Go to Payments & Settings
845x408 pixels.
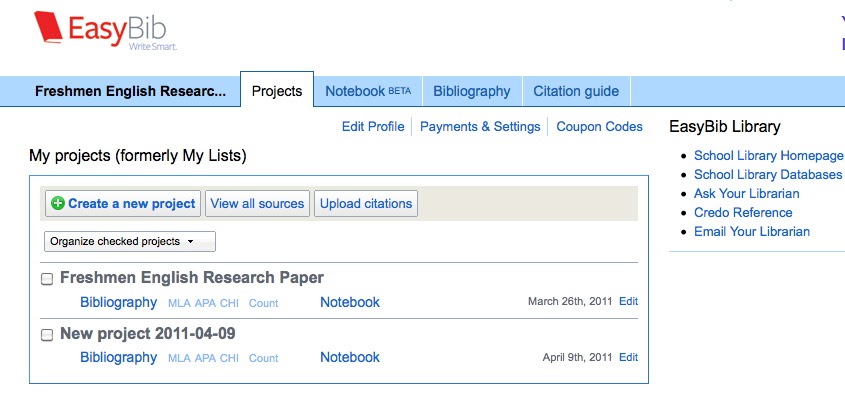pyautogui.click(x=480, y=127)
